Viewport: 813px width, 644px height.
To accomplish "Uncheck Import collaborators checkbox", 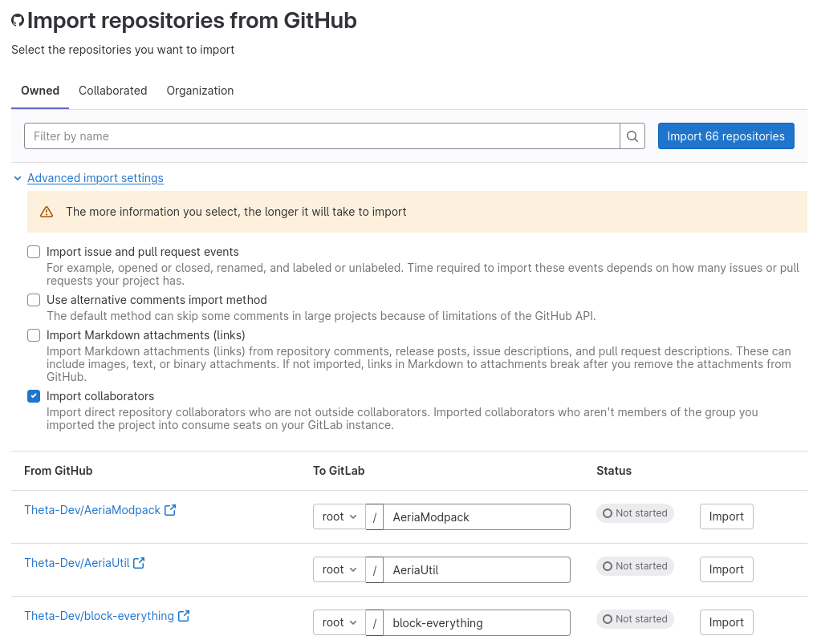I will pyautogui.click(x=34, y=396).
